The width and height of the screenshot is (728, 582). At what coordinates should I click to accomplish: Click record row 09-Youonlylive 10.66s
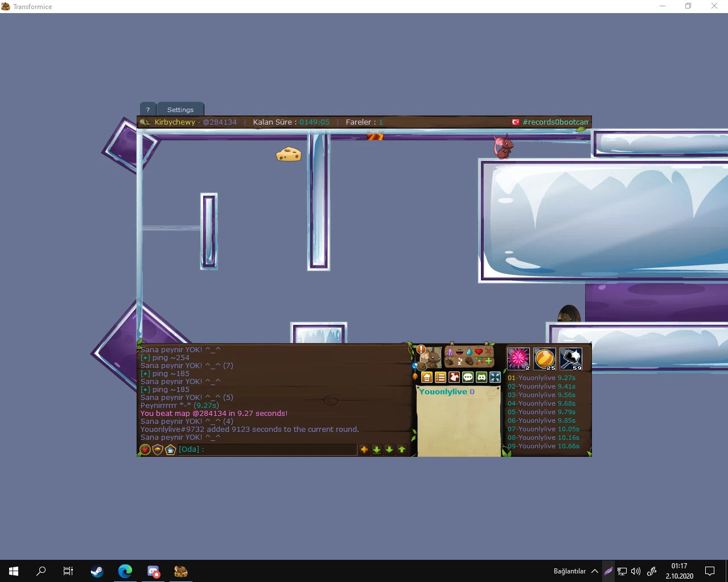(x=544, y=446)
